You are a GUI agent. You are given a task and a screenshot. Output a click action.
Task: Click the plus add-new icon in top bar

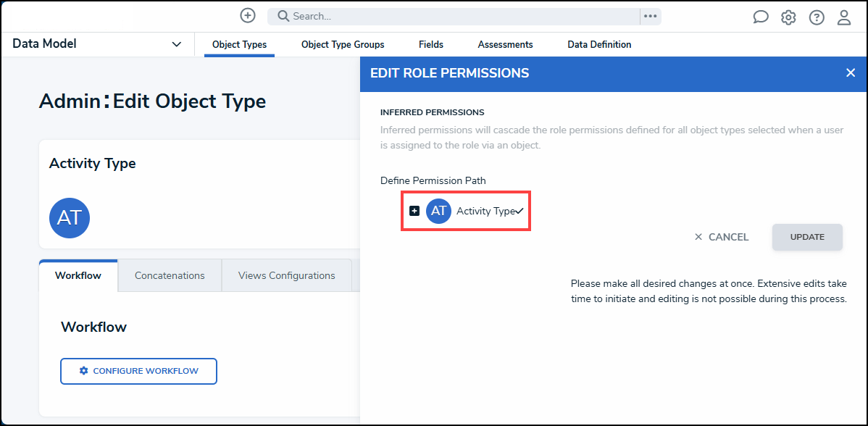248,15
